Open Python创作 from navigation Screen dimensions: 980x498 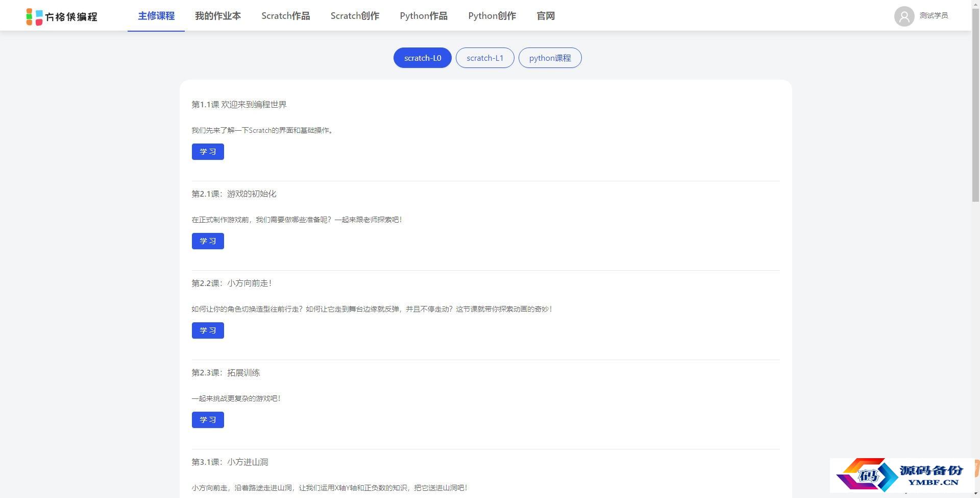[x=492, y=16]
